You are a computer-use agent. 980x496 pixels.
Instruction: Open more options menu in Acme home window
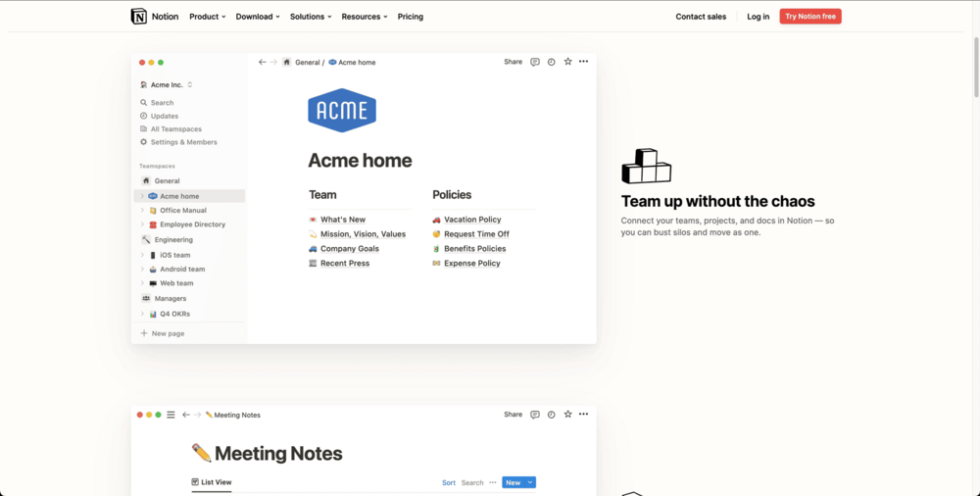583,62
